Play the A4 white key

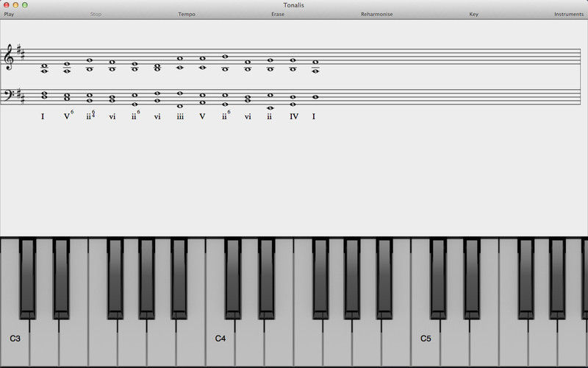pyautogui.click(x=367, y=342)
